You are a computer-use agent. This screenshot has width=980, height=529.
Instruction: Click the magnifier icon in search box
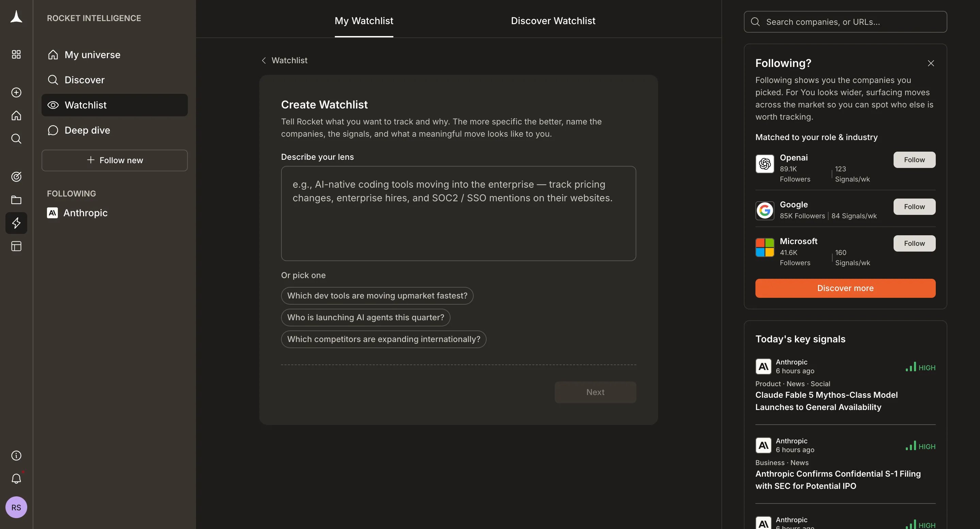tap(755, 22)
